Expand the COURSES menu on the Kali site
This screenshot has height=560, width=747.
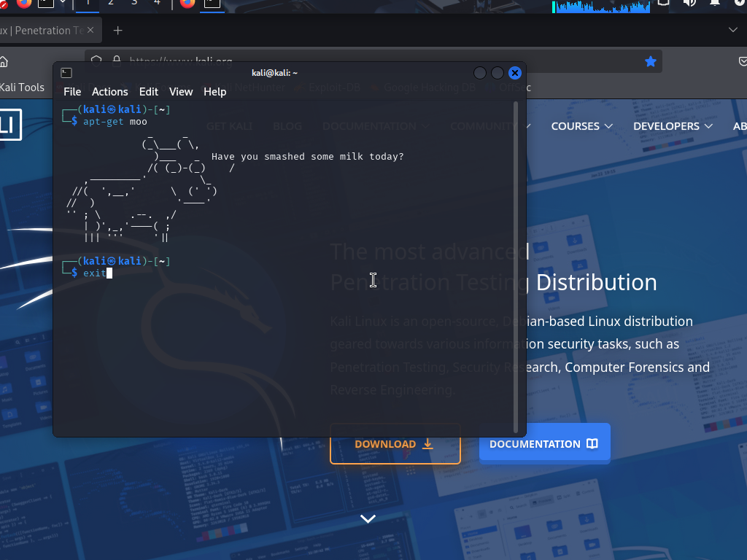581,126
